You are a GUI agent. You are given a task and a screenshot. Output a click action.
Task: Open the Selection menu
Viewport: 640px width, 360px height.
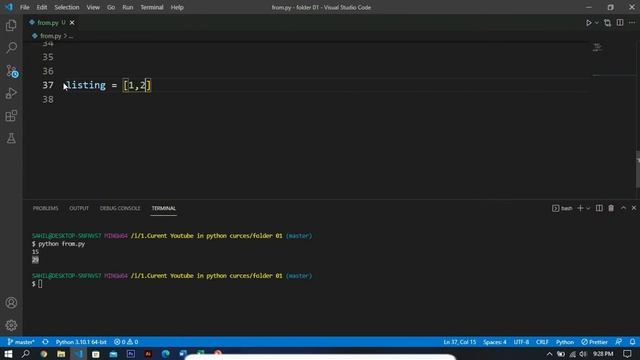[67, 7]
